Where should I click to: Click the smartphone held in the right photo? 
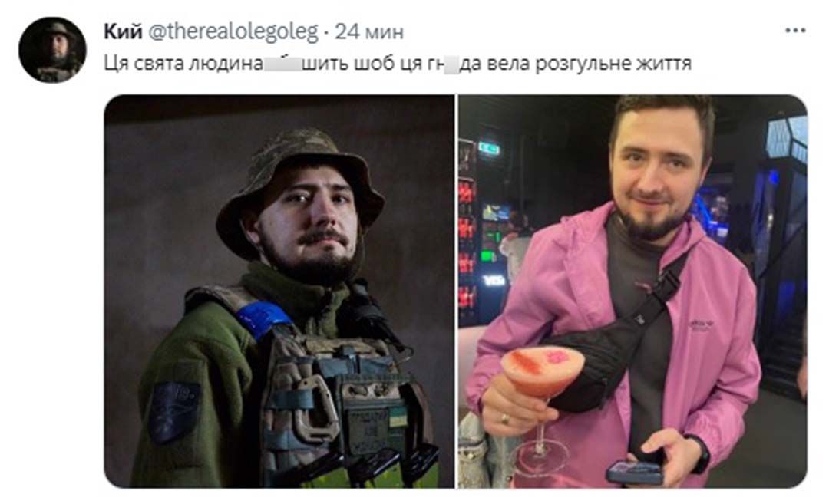click(635, 471)
